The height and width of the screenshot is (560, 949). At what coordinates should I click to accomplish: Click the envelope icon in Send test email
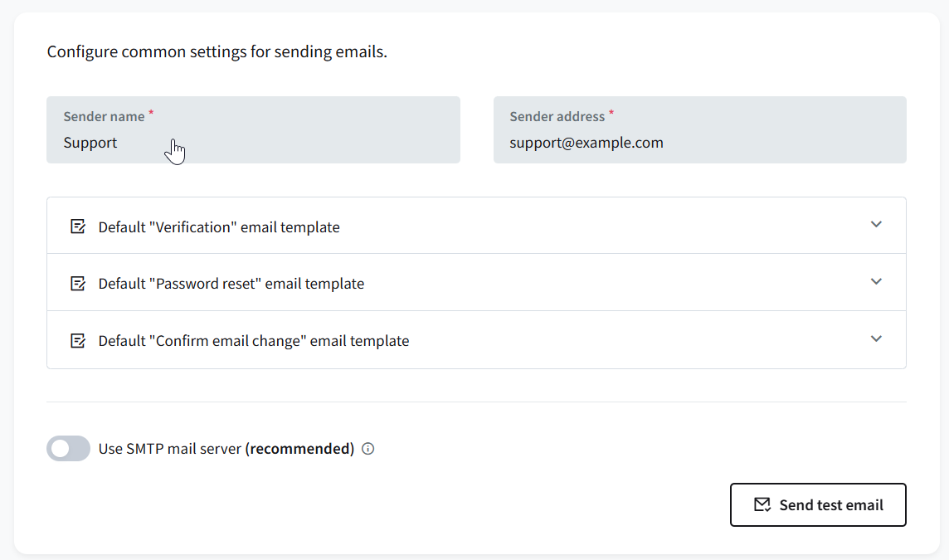(762, 504)
